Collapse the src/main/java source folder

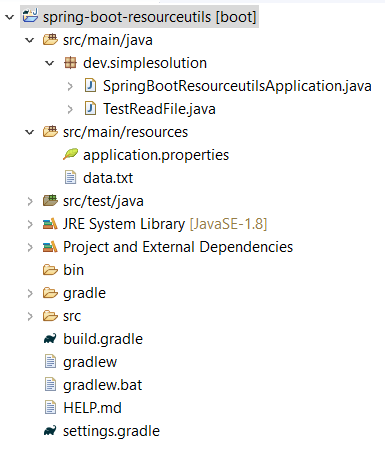click(30, 40)
